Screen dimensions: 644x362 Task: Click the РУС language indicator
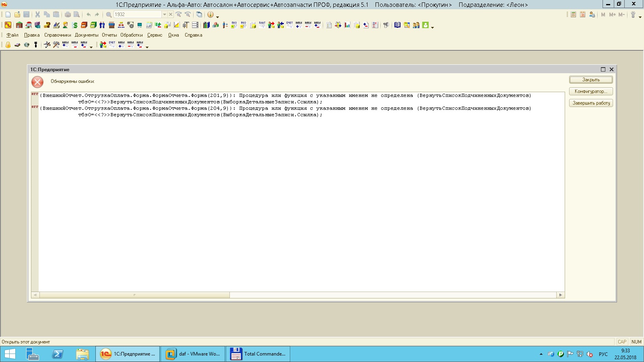coord(603,354)
